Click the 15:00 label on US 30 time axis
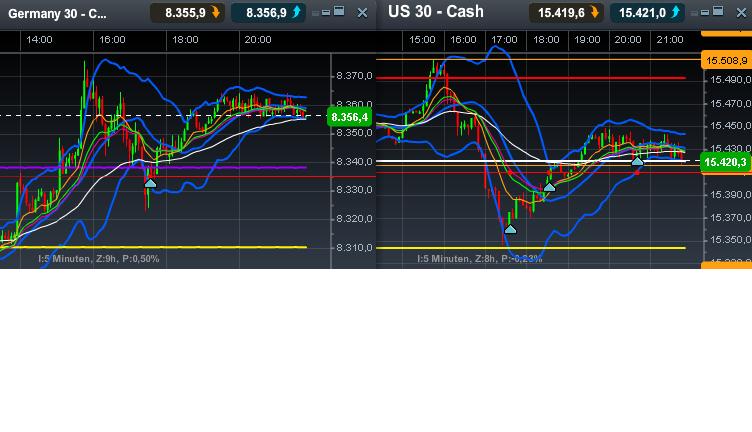 (422, 40)
